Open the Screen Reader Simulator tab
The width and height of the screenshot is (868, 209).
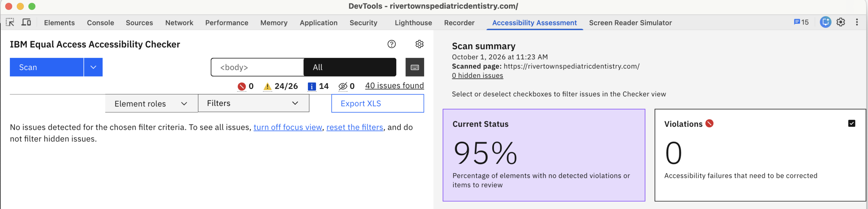point(630,23)
